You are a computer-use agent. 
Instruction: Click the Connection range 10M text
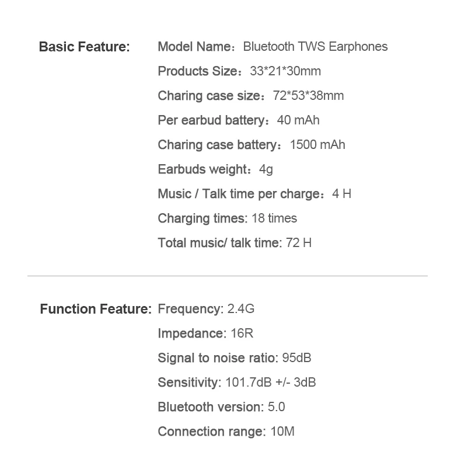coord(226,432)
